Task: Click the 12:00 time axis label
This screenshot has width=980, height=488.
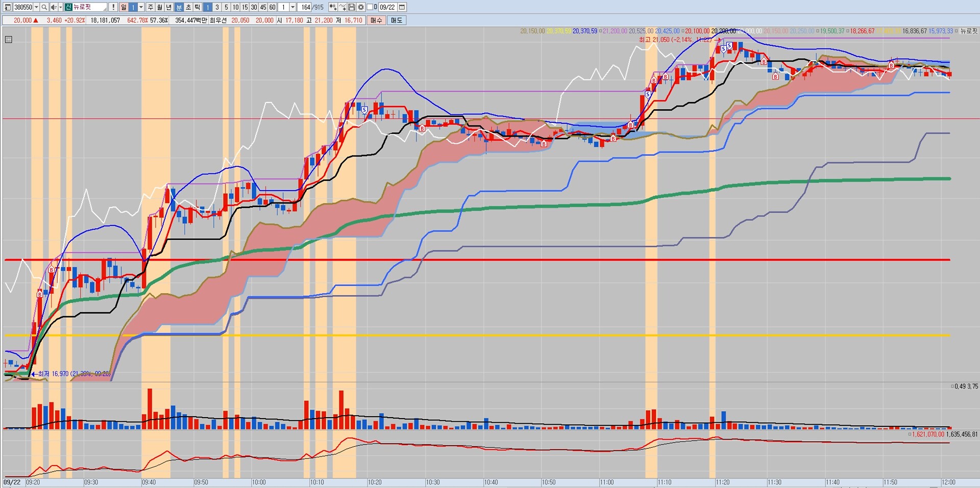Action: click(948, 482)
